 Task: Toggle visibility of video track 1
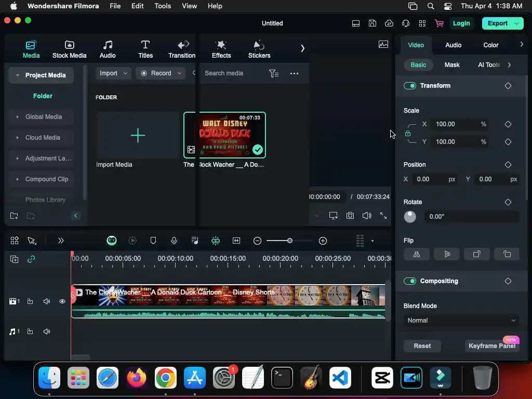coord(62,301)
